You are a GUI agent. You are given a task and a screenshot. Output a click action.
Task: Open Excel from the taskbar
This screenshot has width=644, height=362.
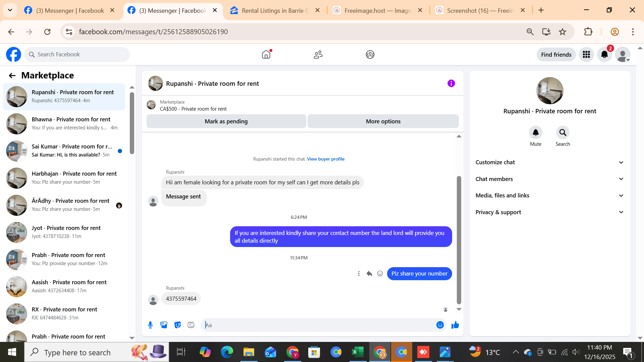pos(358,352)
